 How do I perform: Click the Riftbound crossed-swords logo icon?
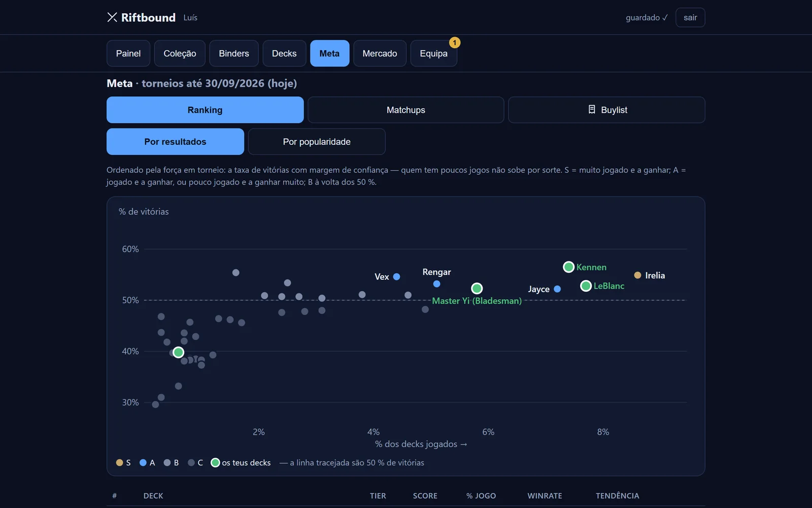point(112,17)
